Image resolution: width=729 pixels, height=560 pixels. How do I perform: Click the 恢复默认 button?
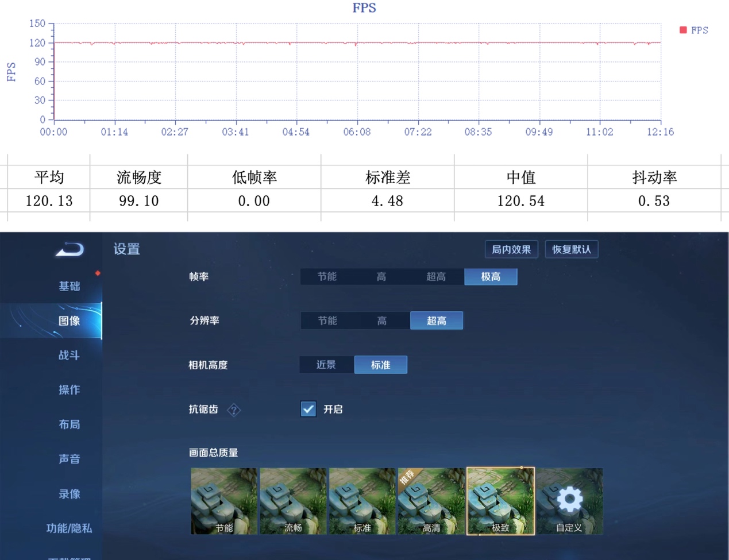click(x=572, y=249)
